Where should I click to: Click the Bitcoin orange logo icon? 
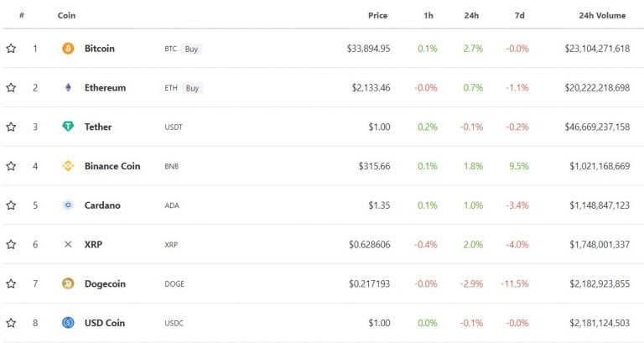tap(68, 49)
